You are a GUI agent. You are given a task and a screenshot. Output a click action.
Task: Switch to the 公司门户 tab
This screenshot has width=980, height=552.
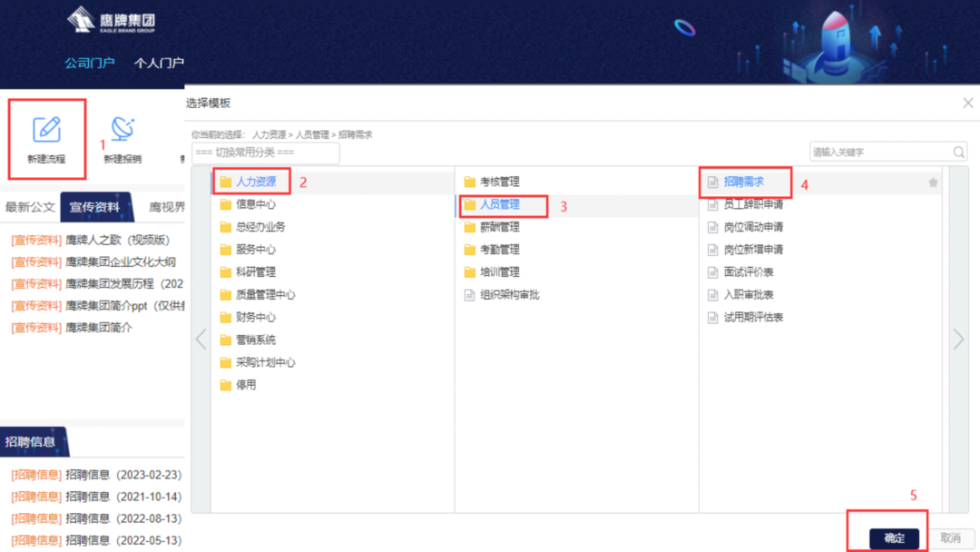[90, 64]
